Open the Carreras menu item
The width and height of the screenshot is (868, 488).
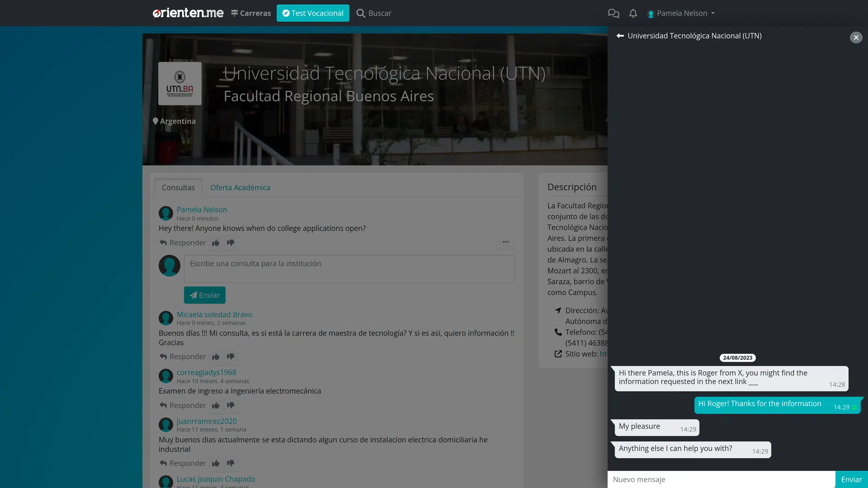click(251, 13)
